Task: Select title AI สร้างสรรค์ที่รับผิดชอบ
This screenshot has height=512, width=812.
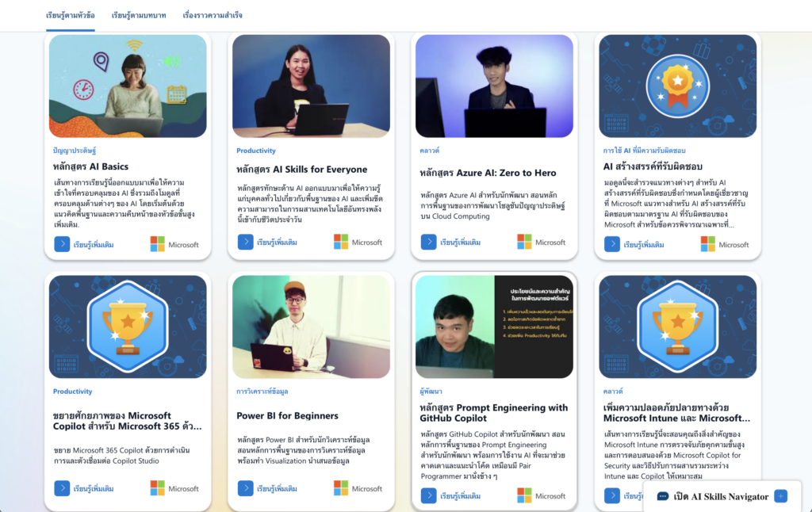Action: (x=653, y=166)
